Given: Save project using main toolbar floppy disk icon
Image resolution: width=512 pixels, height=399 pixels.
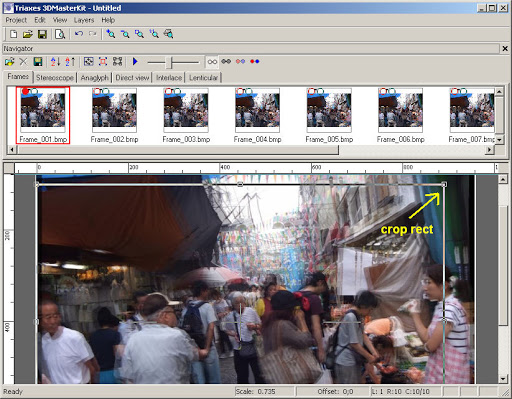Looking at the screenshot, I should [x=42, y=34].
